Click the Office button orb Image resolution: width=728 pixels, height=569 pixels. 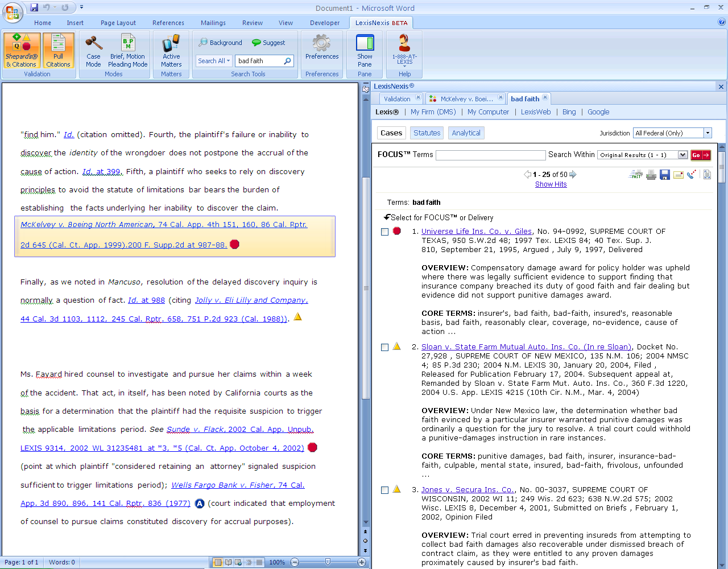pos(12,12)
